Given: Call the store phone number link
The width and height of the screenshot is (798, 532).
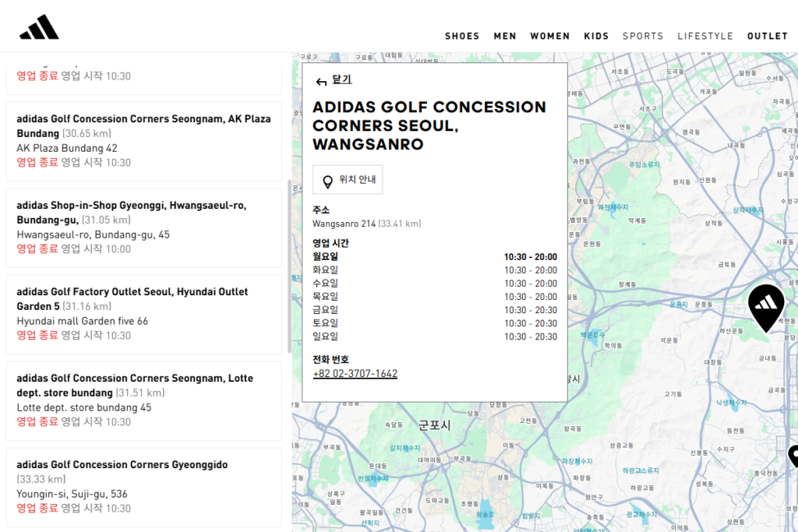Looking at the screenshot, I should (x=355, y=374).
